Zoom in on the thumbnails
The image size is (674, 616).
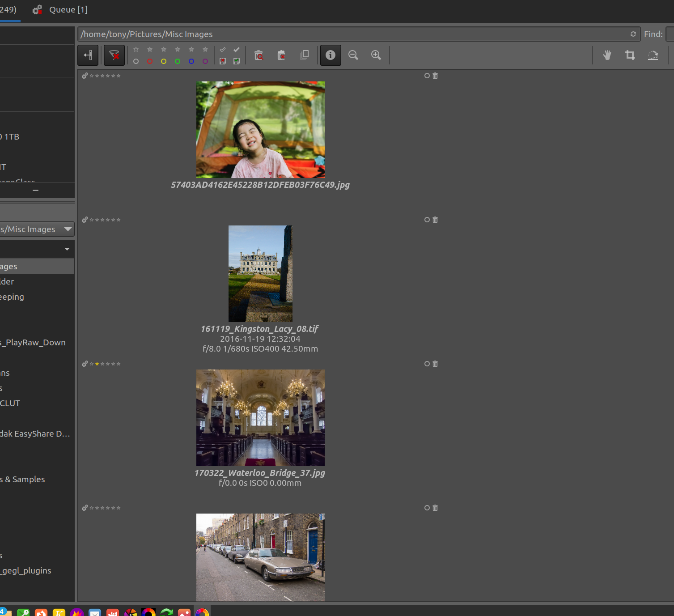coord(376,55)
